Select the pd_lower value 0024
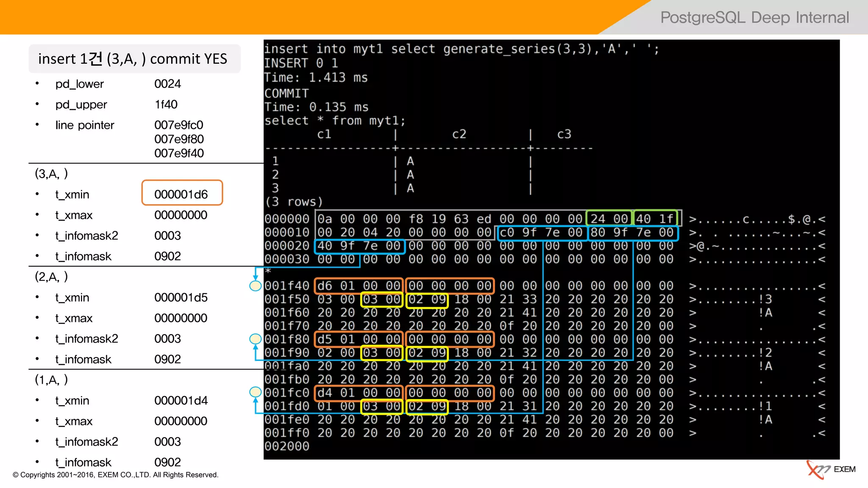 pos(167,84)
